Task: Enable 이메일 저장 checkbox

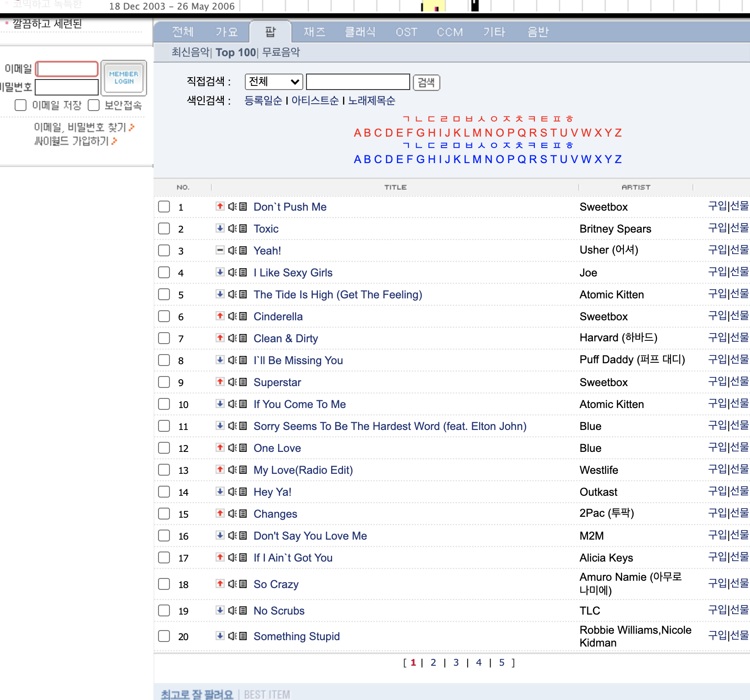Action: (21, 105)
